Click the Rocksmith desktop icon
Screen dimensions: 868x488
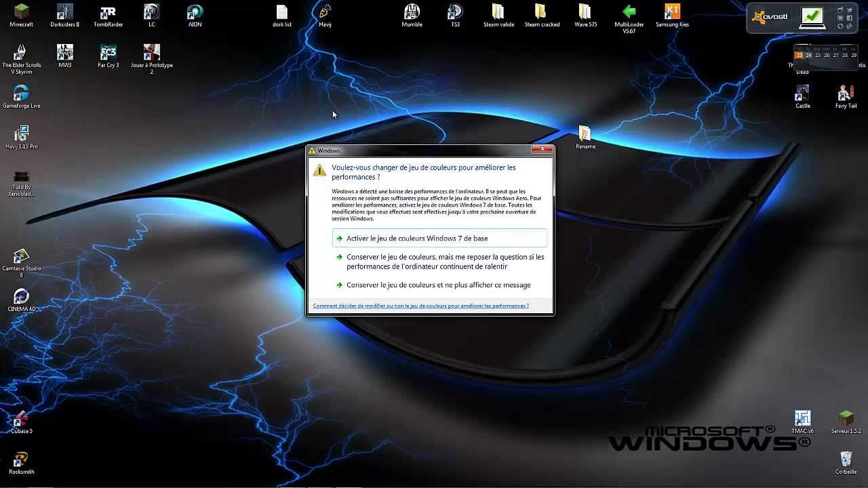click(21, 463)
